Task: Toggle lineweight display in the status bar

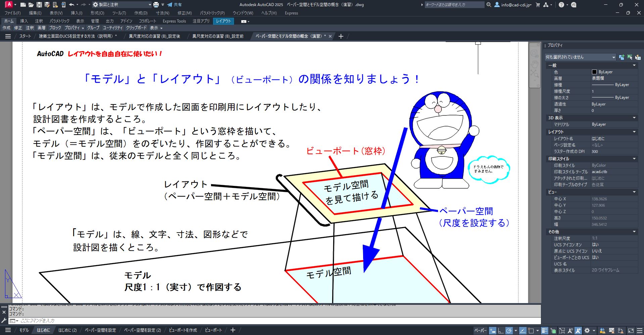Action: [544, 331]
